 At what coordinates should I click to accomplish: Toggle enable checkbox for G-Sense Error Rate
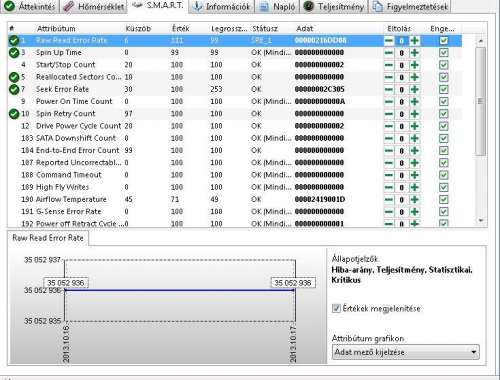(444, 212)
